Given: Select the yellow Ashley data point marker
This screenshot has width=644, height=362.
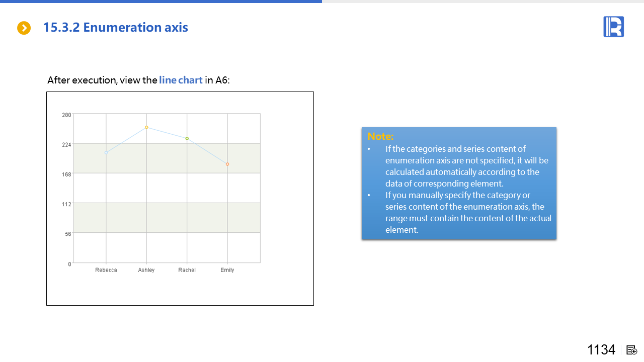Looking at the screenshot, I should click(146, 127).
